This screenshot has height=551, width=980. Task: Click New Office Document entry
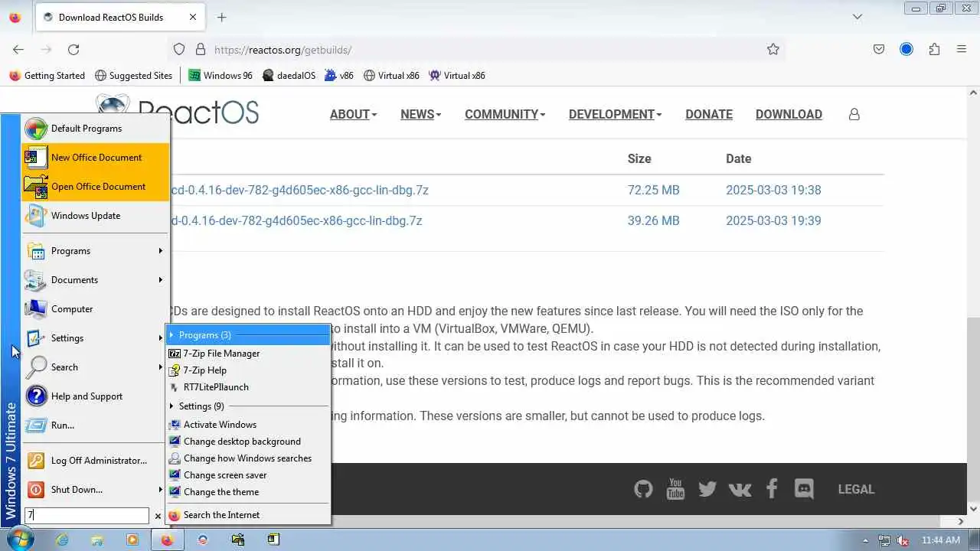tap(95, 158)
